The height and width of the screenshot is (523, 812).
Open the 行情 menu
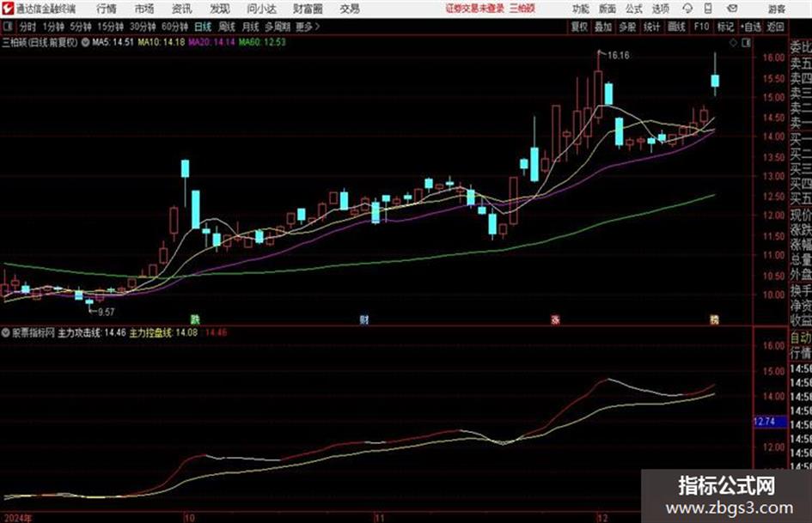pyautogui.click(x=107, y=9)
